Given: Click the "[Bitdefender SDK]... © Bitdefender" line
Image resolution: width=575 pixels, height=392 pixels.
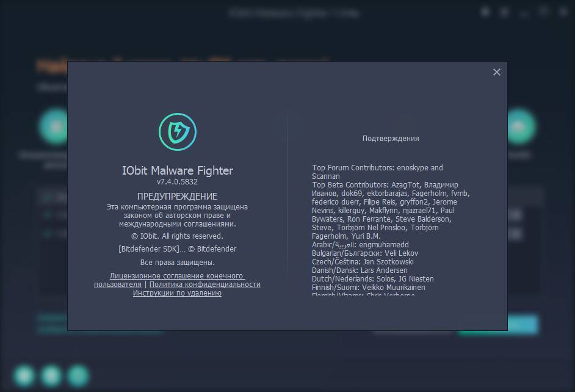Looking at the screenshot, I should pos(177,249).
